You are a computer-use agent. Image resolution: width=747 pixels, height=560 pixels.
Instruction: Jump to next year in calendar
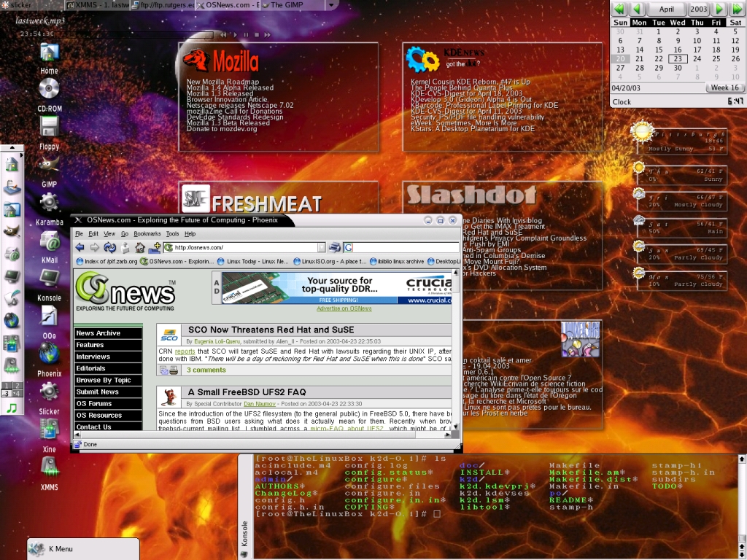[x=737, y=9]
